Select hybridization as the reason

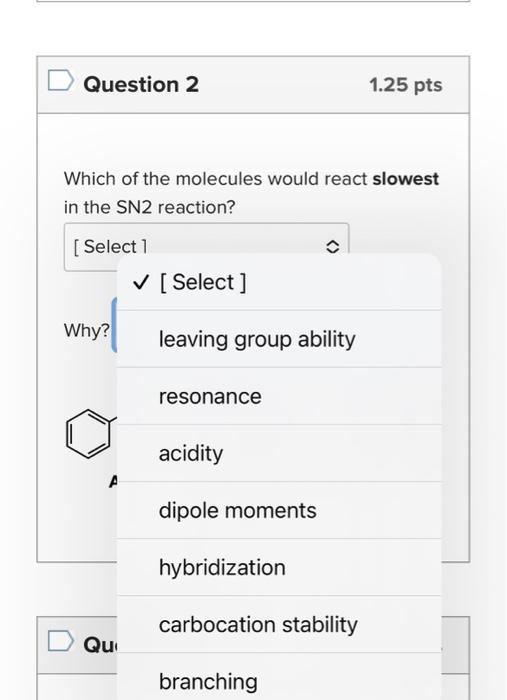tap(279, 568)
